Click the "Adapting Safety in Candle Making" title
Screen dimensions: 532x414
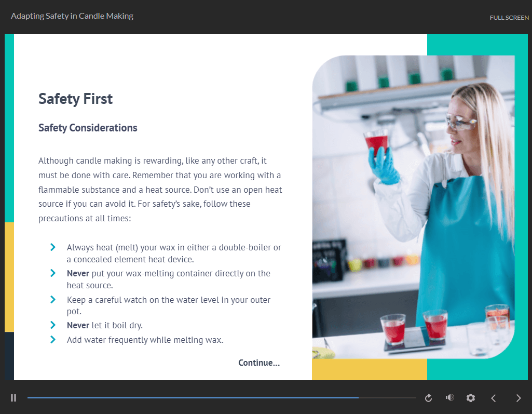click(x=72, y=16)
